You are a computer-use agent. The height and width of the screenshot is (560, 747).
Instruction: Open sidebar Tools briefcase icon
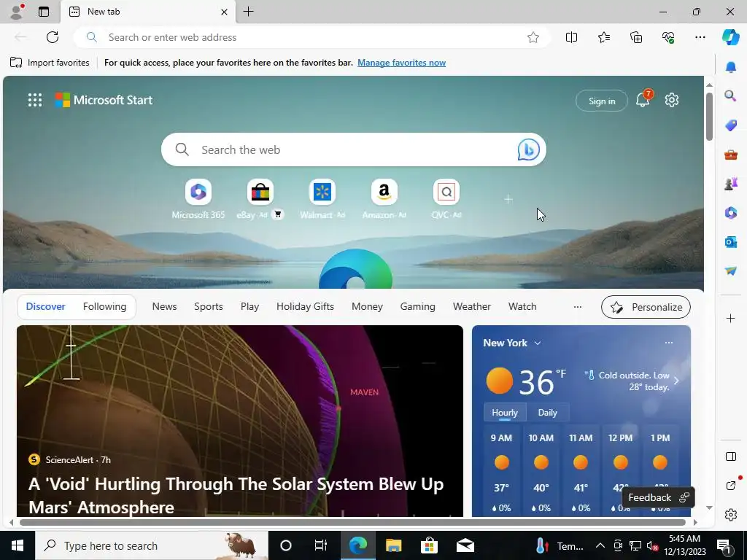730,155
